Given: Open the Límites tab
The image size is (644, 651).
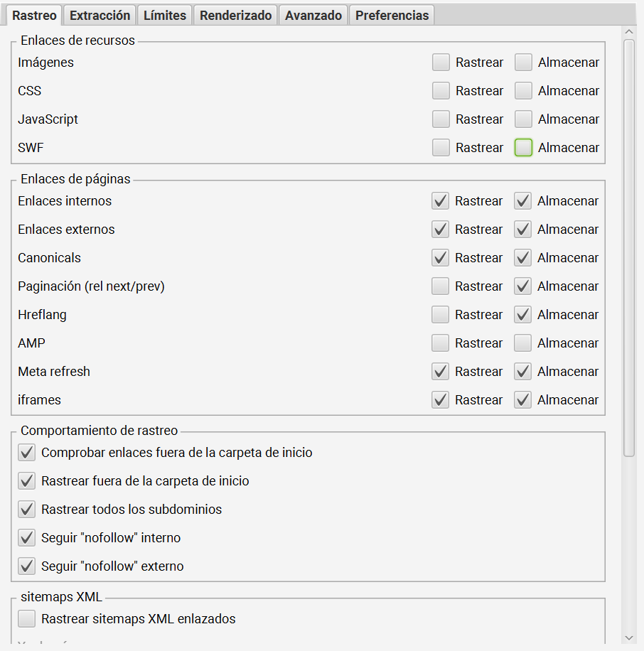Looking at the screenshot, I should (164, 14).
